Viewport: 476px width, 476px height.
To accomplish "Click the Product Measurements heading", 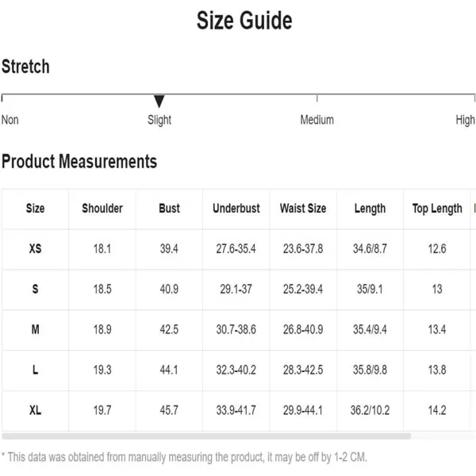I will [x=79, y=161].
